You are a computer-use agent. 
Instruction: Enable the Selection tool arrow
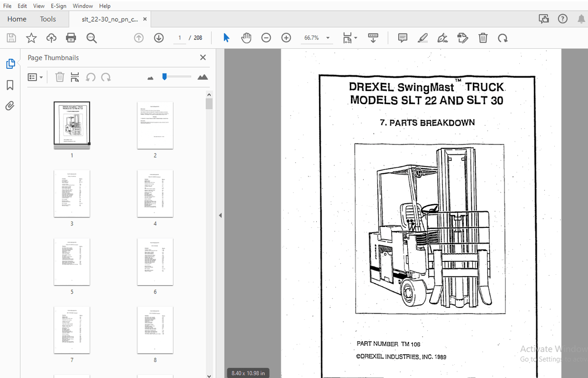pos(226,37)
